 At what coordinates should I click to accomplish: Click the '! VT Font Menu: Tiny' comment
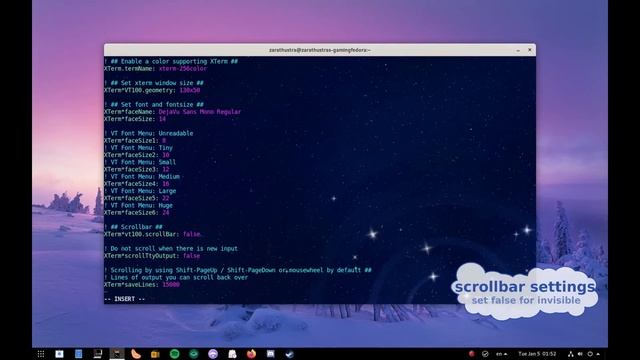coord(138,148)
